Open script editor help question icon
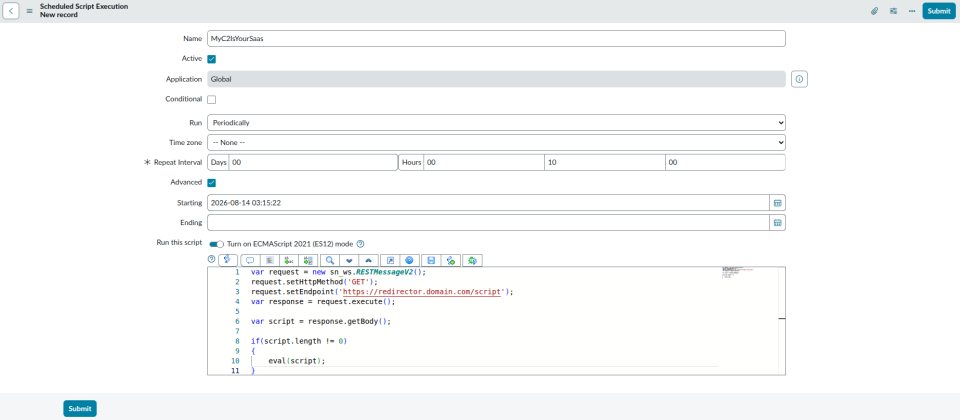 tap(212, 259)
